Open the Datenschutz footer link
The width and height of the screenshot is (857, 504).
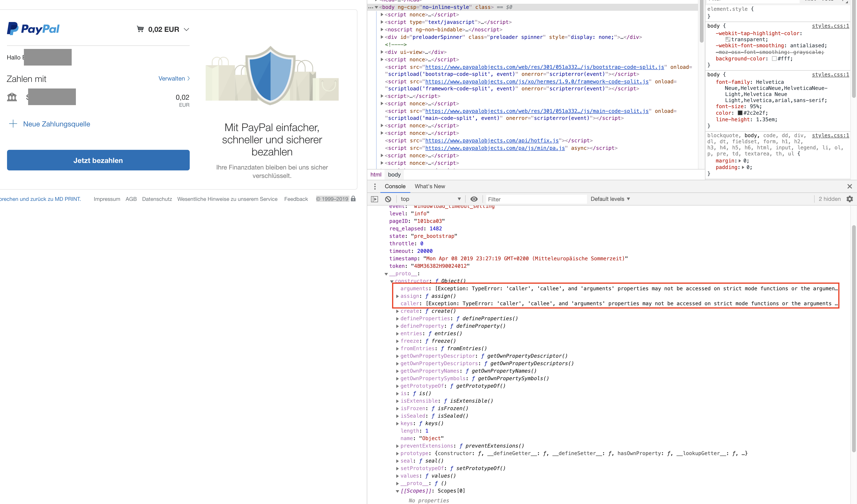(x=157, y=199)
